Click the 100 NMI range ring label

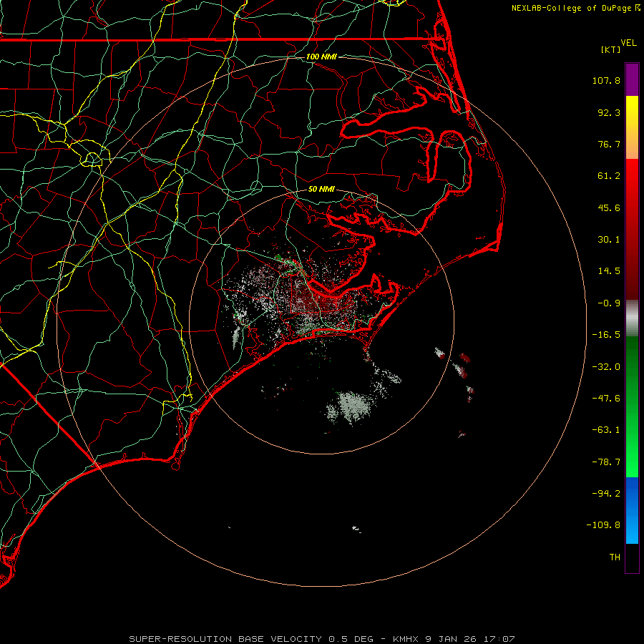click(321, 57)
